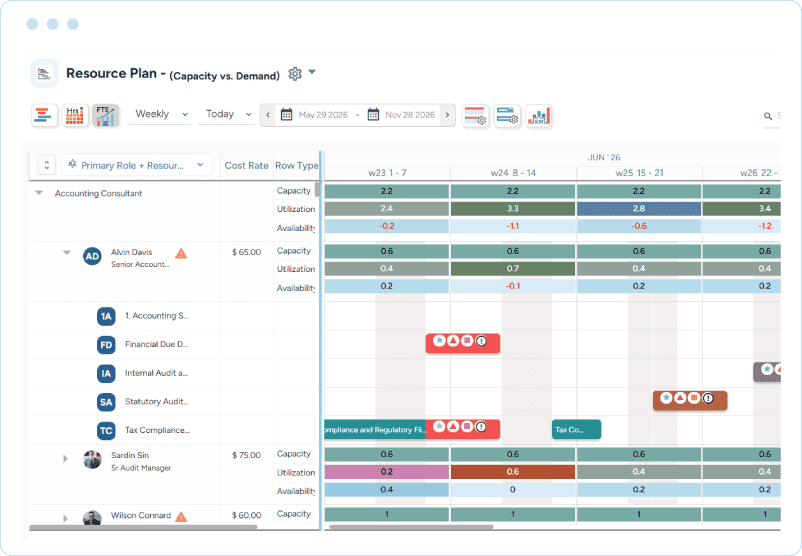802x556 pixels.
Task: Switch to the Hrs heatmap view
Action: [75, 115]
